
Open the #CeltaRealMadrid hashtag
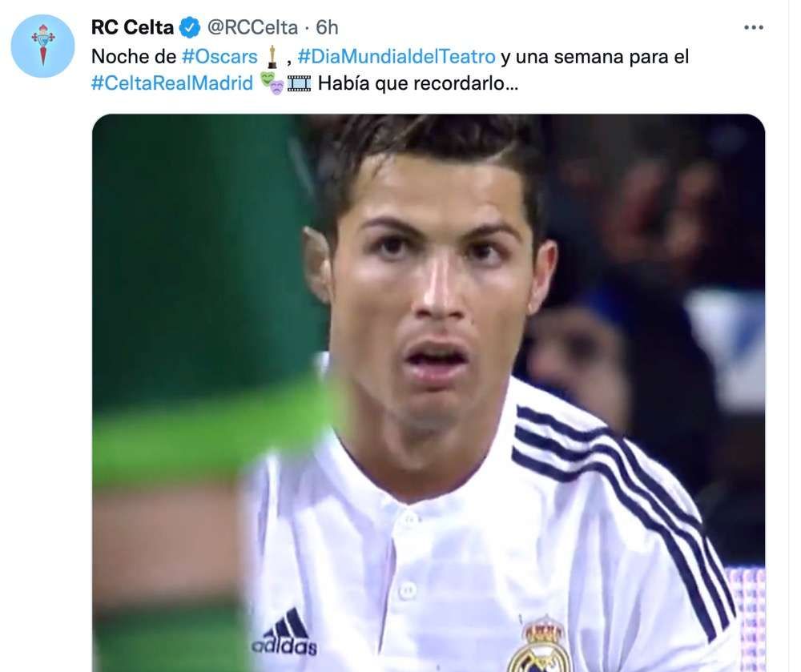[172, 83]
